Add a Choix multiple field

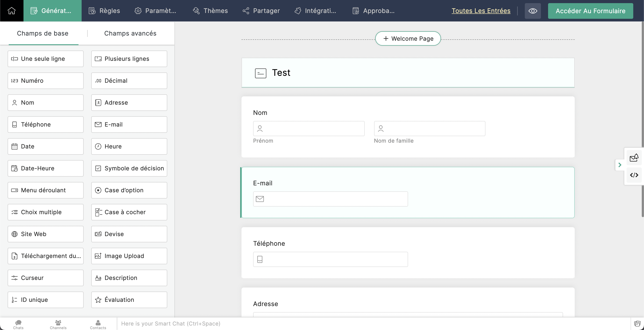[45, 212]
